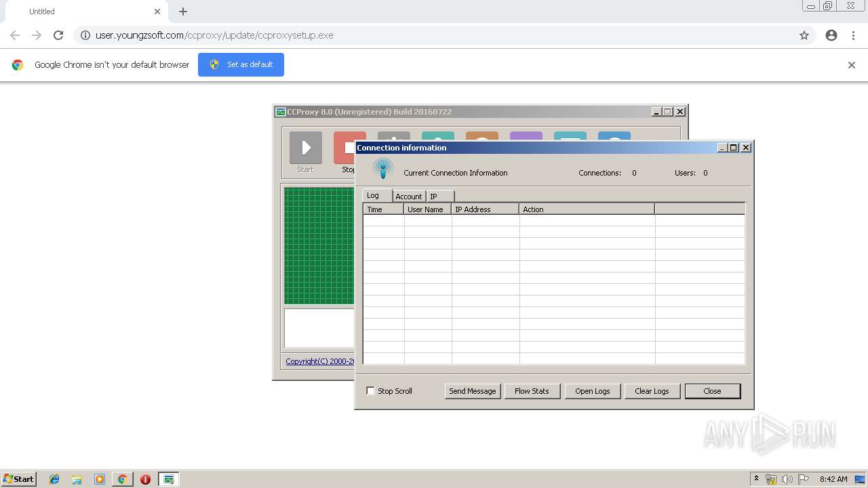
Task: Restore down the Chrome window
Action: click(828, 6)
